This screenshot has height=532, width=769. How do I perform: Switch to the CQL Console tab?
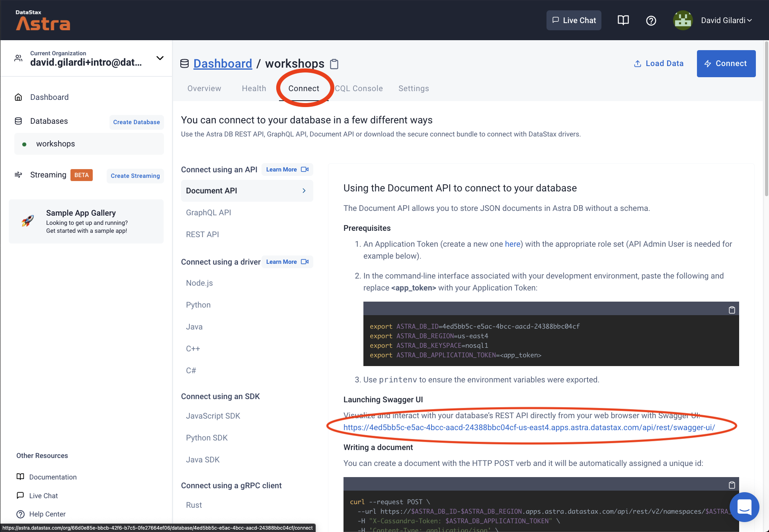(x=359, y=88)
